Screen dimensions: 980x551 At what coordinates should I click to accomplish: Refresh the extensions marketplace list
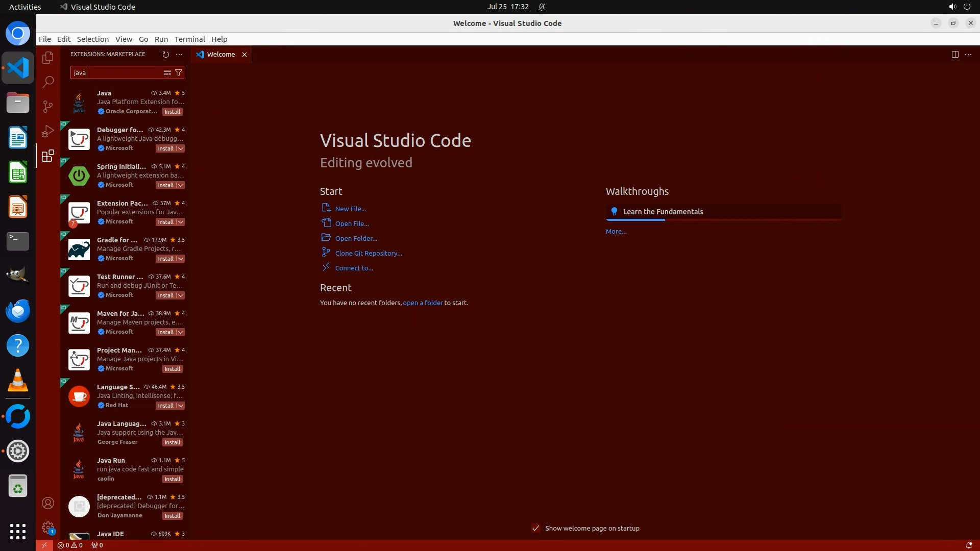(165, 54)
